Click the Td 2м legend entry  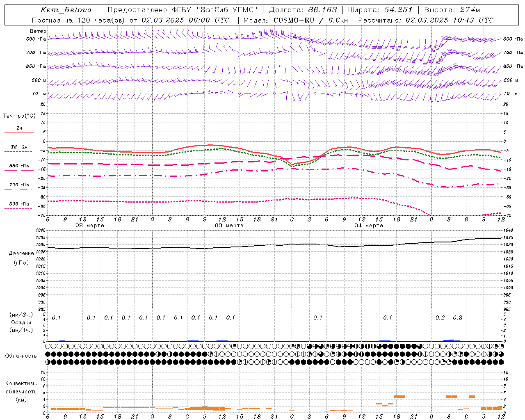pos(19,147)
